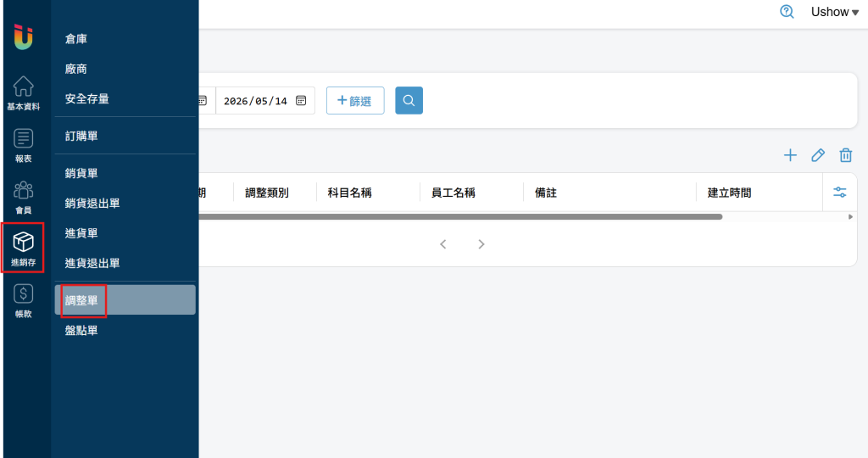Open 銷貨單 menu item
Screen dimensions: 868x458
[125, 173]
